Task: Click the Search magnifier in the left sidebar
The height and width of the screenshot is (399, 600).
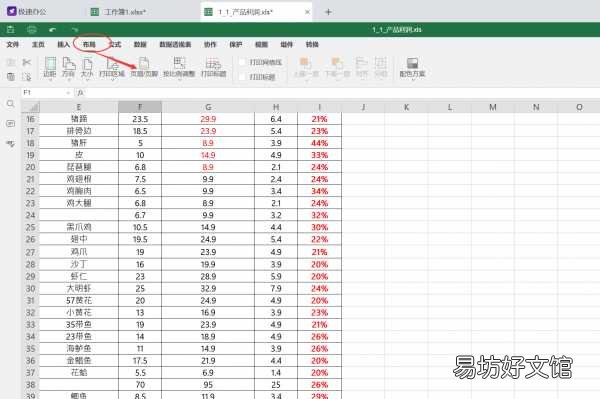Action: click(x=11, y=104)
